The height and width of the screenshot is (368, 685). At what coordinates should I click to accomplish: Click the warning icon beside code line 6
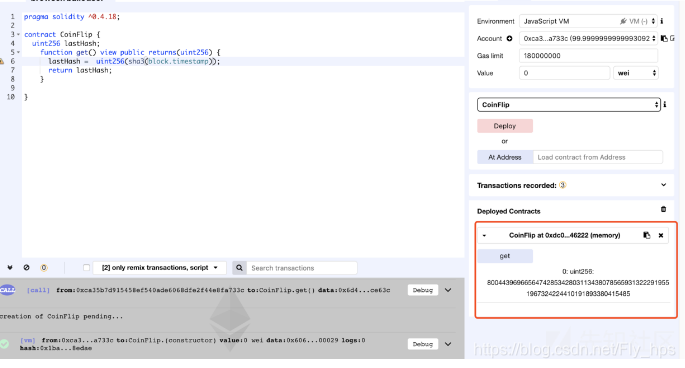[x=2, y=61]
